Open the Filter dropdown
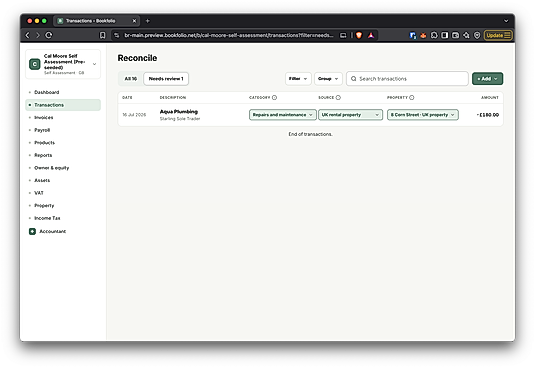 (298, 79)
